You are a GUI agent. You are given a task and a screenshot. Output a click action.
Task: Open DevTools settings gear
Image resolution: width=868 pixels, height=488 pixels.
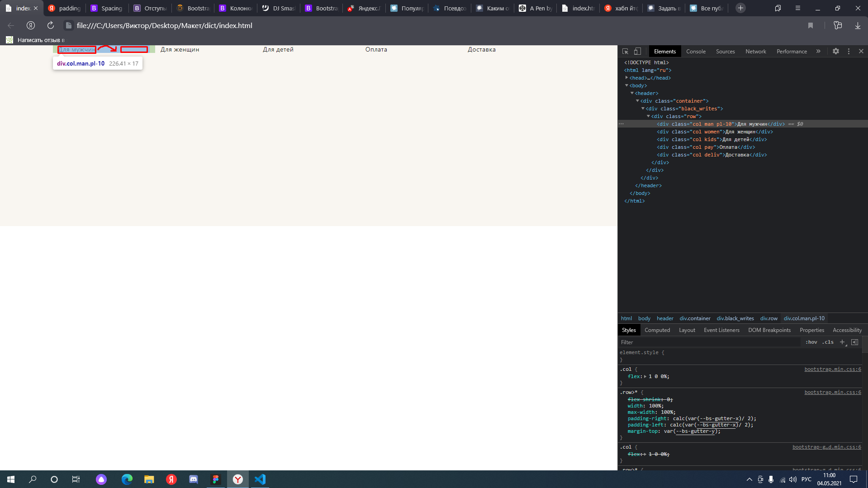click(x=836, y=52)
